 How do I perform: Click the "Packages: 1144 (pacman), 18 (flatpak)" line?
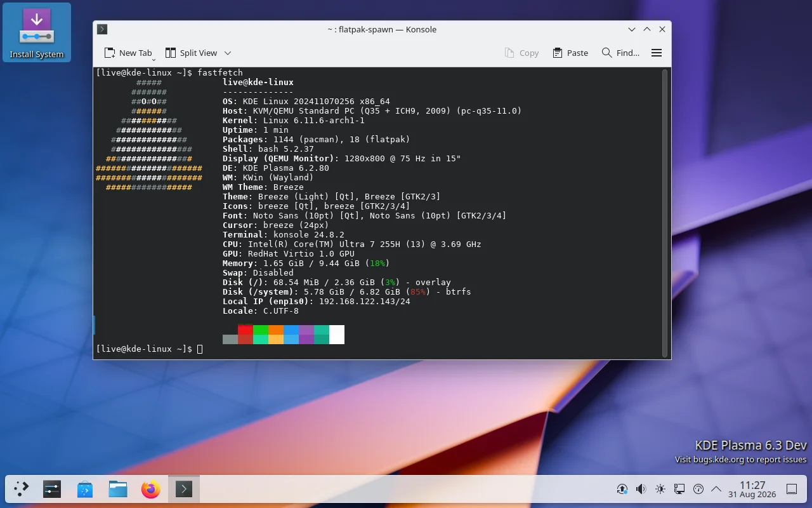click(x=317, y=140)
